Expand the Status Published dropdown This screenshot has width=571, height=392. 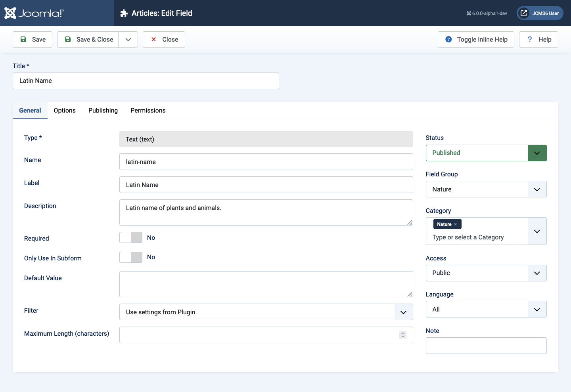tap(537, 153)
